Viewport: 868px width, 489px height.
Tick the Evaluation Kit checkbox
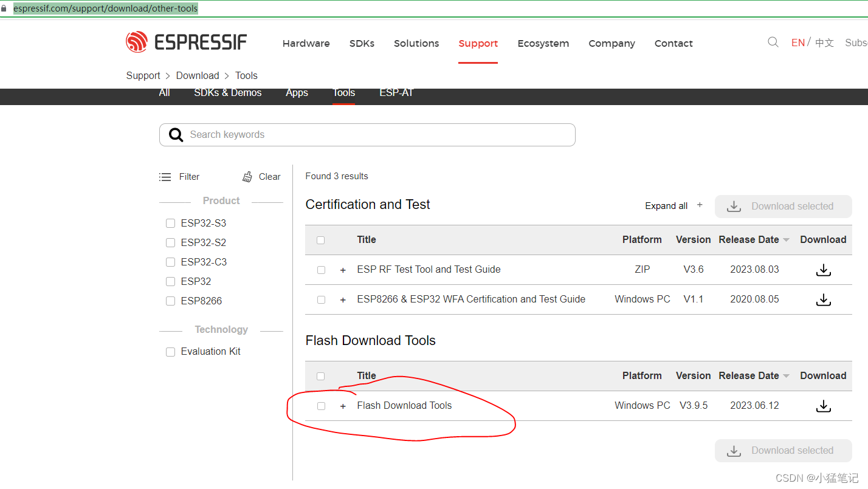click(170, 352)
